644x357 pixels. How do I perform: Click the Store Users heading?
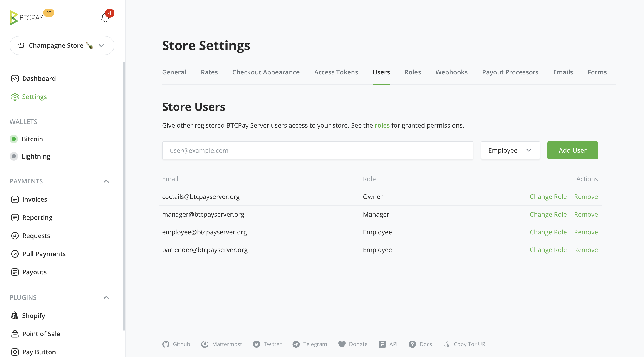pos(194,107)
